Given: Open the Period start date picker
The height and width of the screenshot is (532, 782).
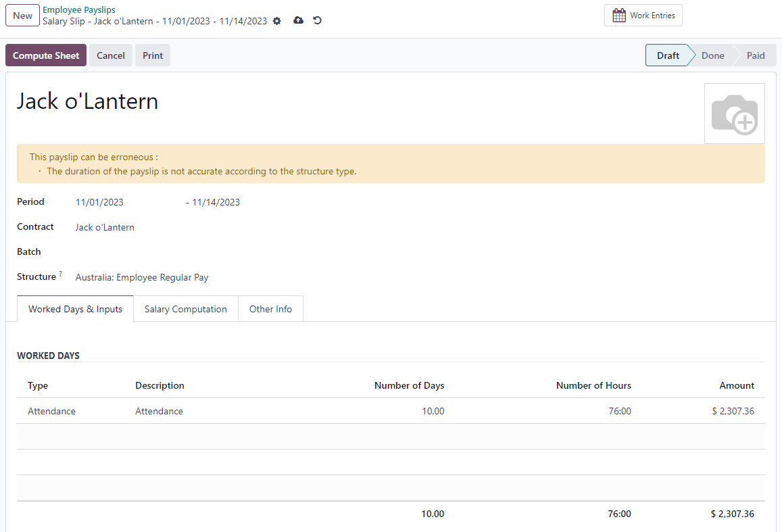Looking at the screenshot, I should [99, 201].
